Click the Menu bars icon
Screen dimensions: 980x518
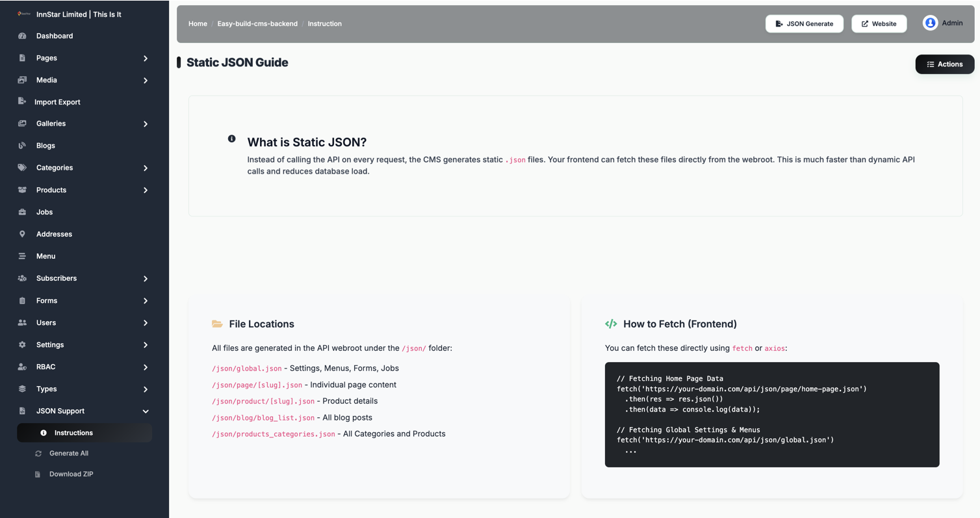pyautogui.click(x=22, y=256)
